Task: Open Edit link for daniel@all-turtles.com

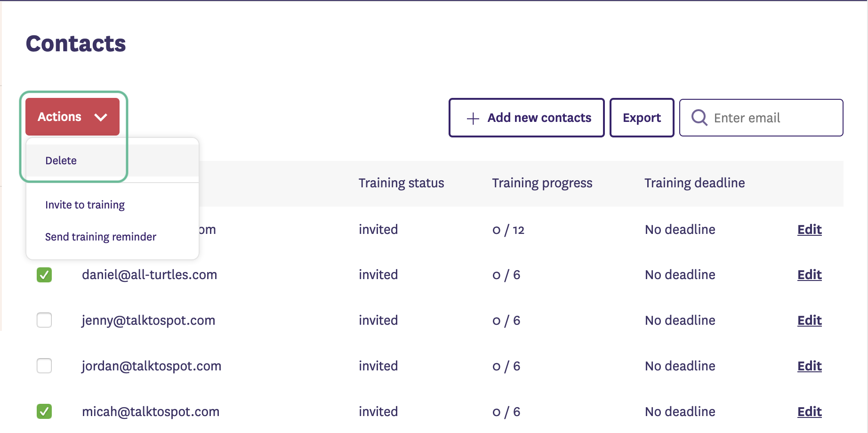Action: [809, 275]
